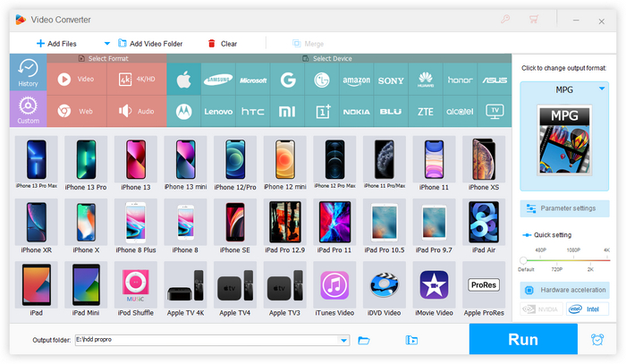
Task: Expand the output folder path dropdown
Action: click(343, 341)
